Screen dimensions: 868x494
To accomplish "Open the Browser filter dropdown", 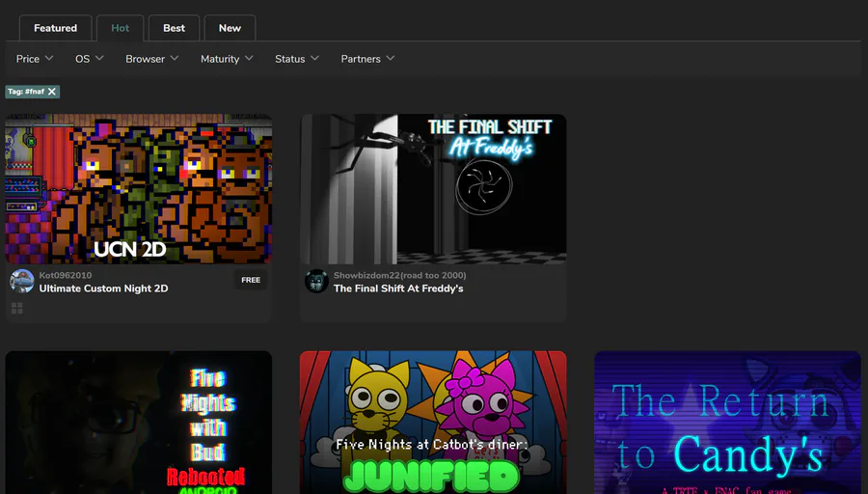I will pyautogui.click(x=151, y=59).
